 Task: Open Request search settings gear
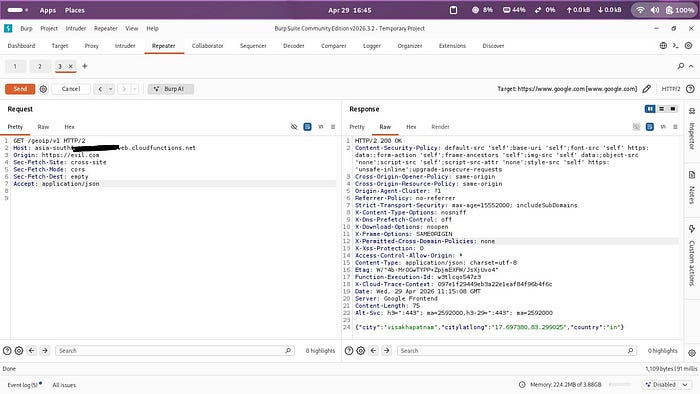(19, 351)
